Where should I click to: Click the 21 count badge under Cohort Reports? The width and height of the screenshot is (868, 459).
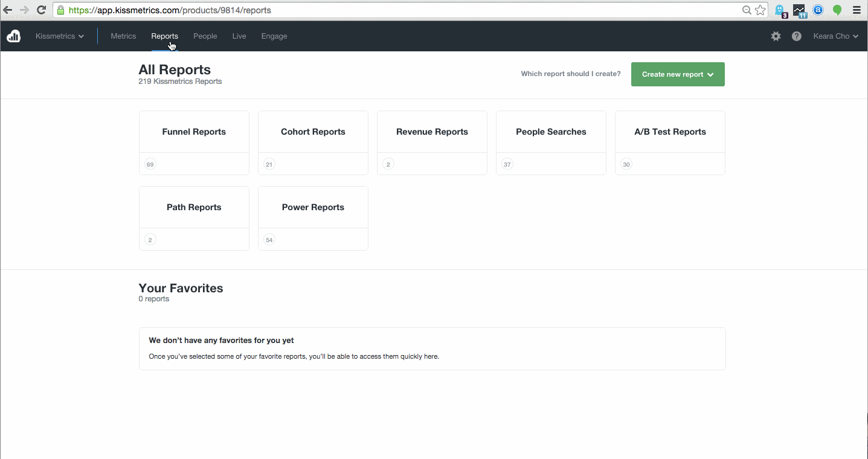coord(269,164)
